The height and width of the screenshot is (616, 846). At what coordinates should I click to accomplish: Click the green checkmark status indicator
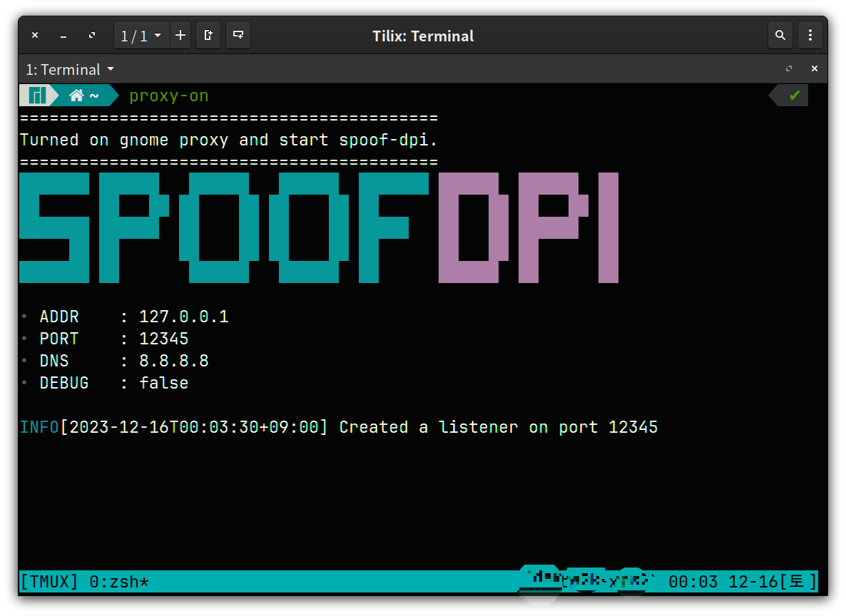pos(794,96)
